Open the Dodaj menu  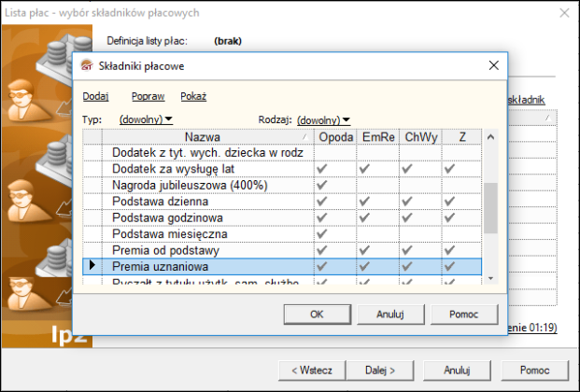click(x=95, y=96)
